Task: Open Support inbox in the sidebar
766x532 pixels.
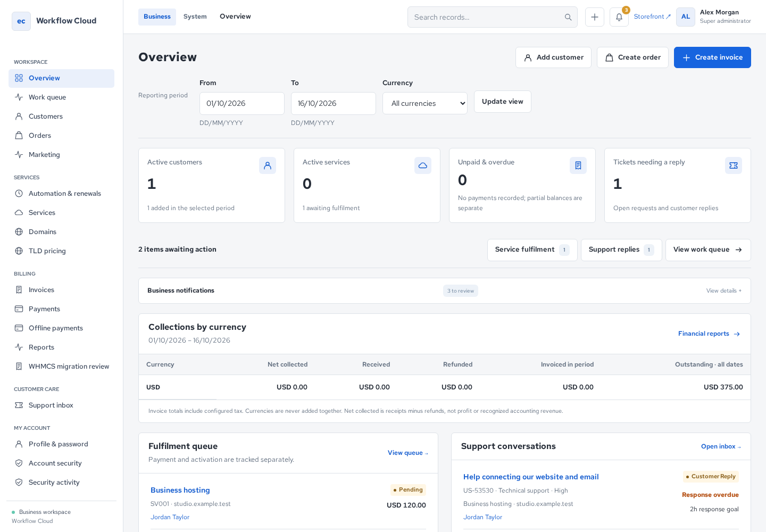Action: (x=61, y=405)
